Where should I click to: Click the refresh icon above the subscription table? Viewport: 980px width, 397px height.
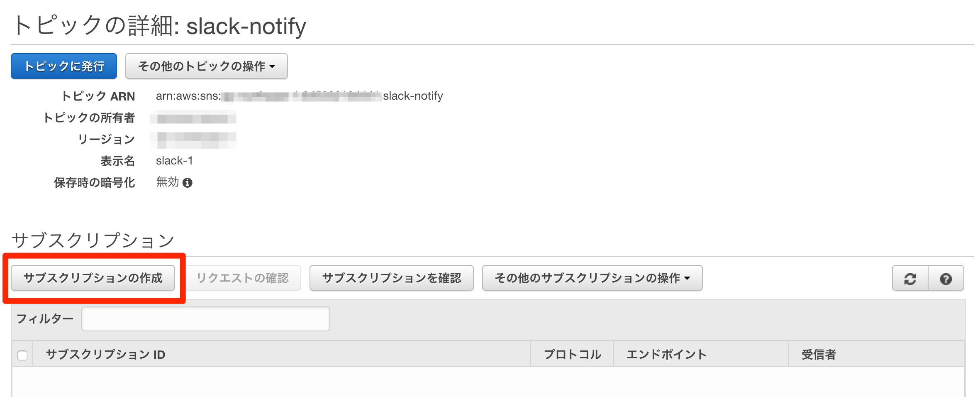[x=909, y=278]
